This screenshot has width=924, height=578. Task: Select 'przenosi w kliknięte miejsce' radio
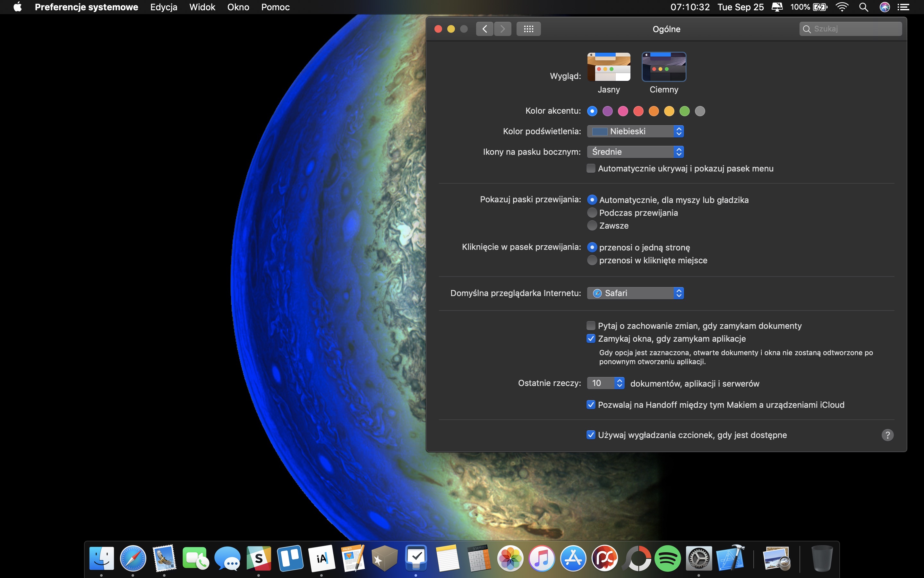pyautogui.click(x=592, y=260)
